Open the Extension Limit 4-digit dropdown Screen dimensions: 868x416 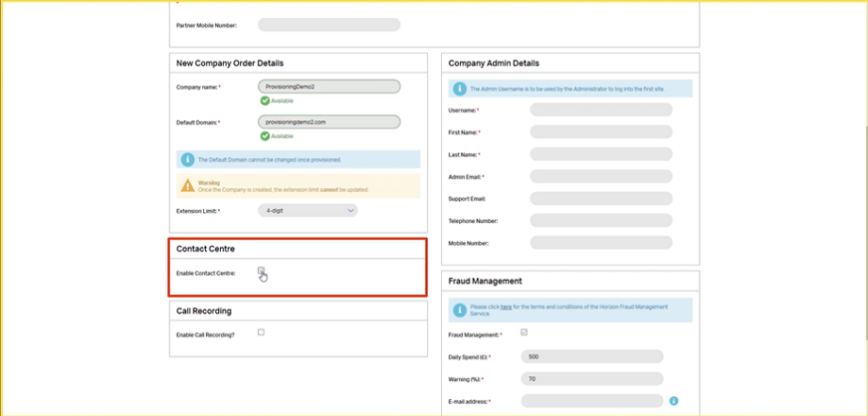(x=308, y=211)
